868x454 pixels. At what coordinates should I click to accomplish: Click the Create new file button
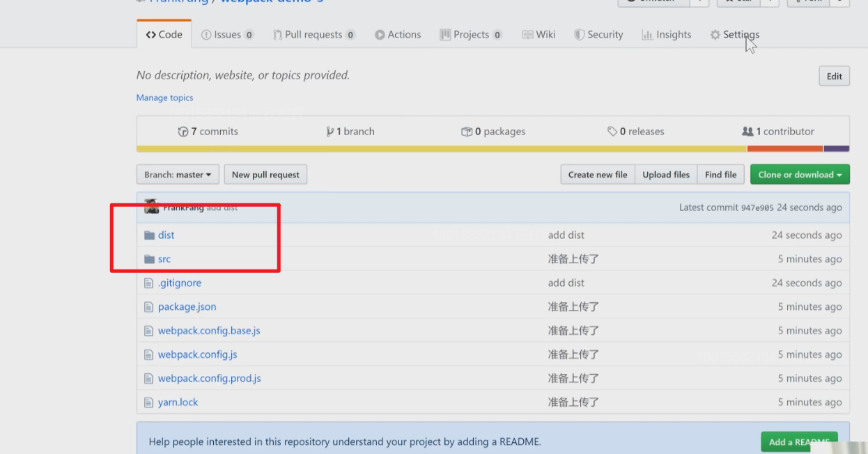tap(598, 175)
